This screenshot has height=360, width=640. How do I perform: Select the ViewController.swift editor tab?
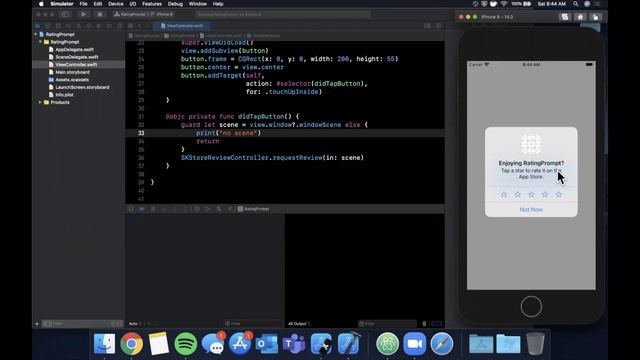point(182,26)
